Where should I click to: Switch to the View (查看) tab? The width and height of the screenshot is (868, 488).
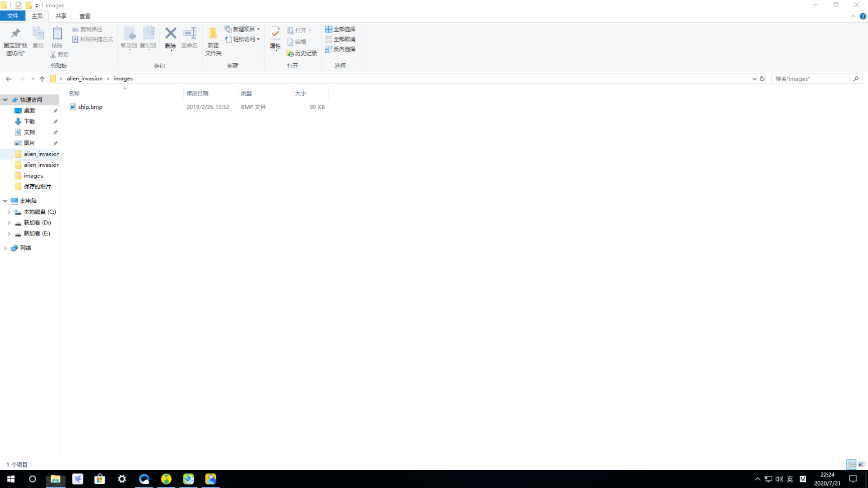[85, 16]
